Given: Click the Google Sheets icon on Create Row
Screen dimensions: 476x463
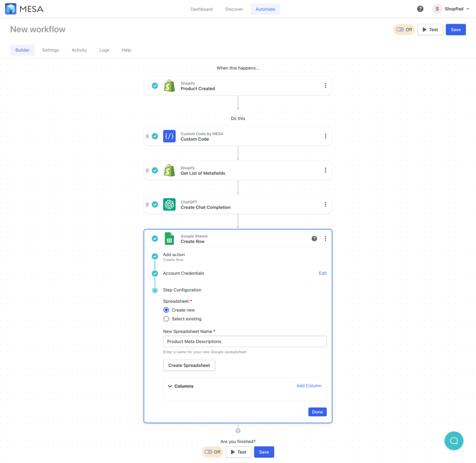Looking at the screenshot, I should click(170, 239).
